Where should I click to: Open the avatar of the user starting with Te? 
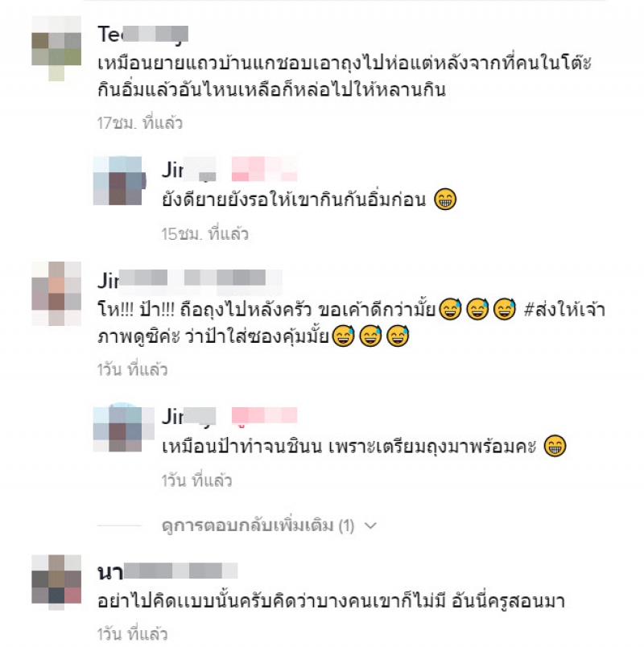(56, 48)
